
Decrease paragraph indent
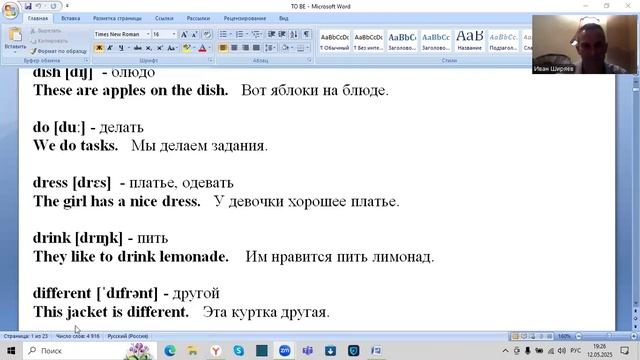click(271, 34)
